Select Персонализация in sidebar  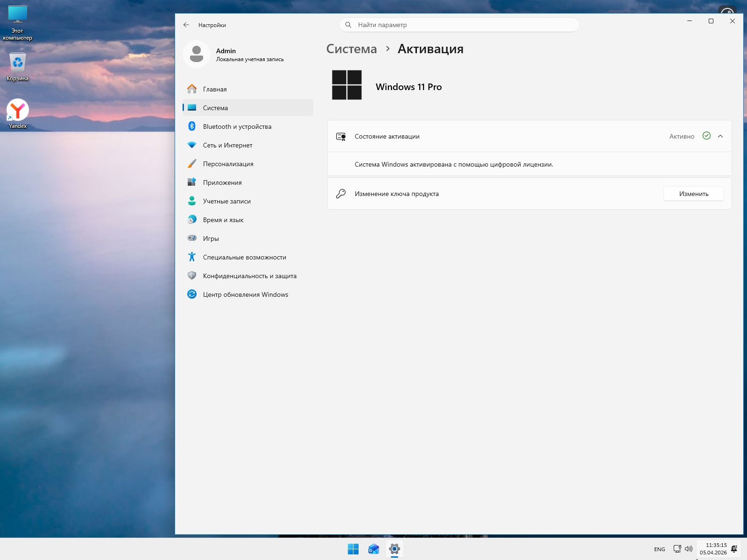click(x=228, y=164)
